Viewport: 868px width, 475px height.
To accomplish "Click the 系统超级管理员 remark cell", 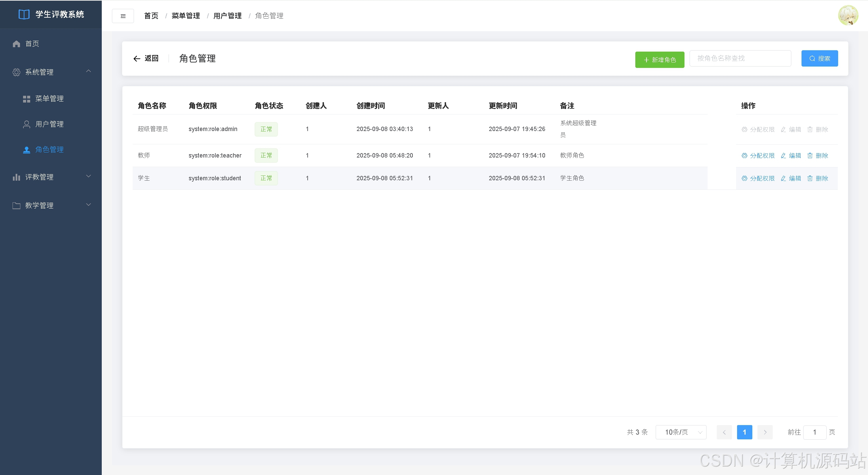I will point(578,129).
